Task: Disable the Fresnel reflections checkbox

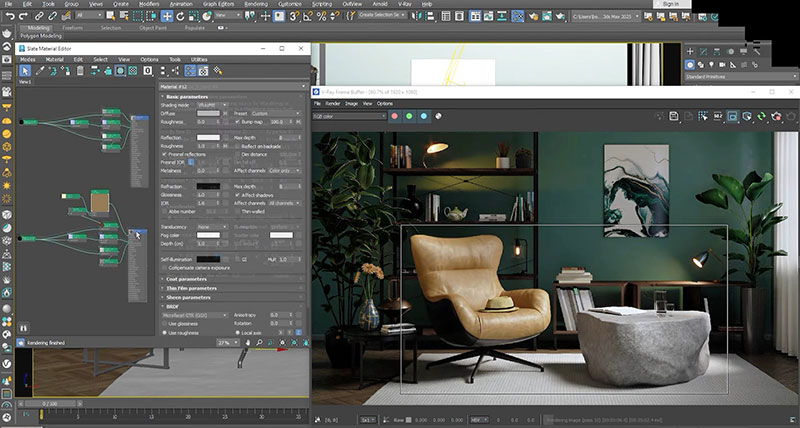Action: coord(165,153)
